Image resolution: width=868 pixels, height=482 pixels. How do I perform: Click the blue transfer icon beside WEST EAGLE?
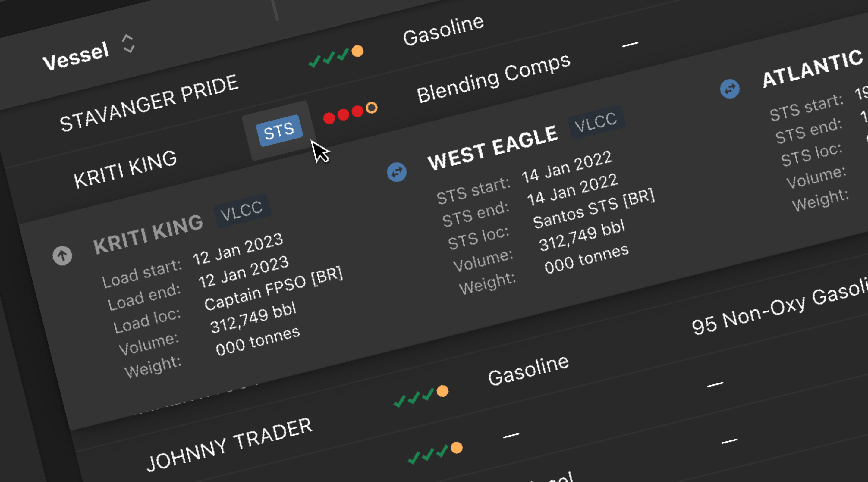click(x=397, y=172)
